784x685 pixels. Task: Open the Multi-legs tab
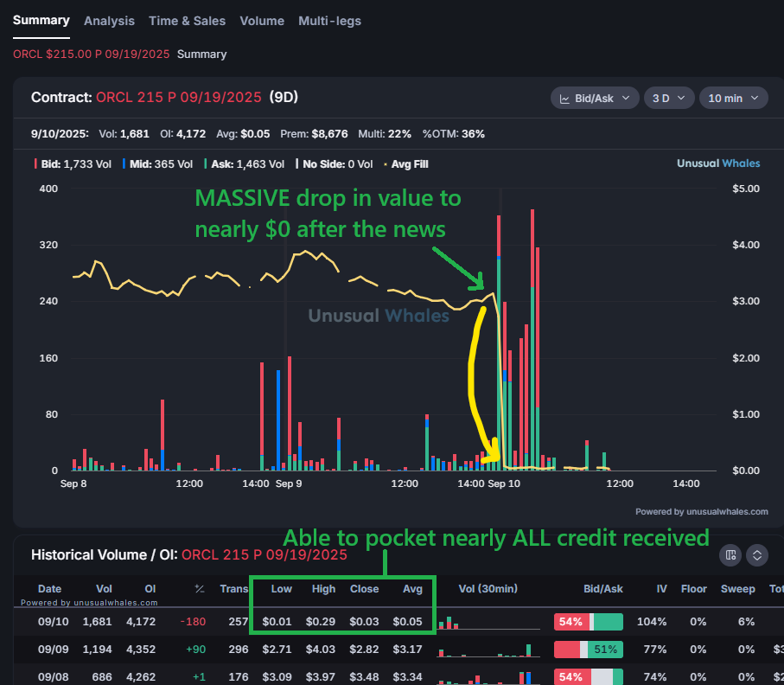point(329,21)
